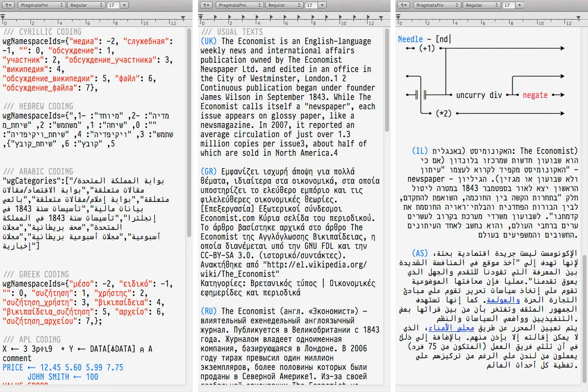Open Regular typeface dropdown in left window
This screenshot has width=588, height=392.
[x=85, y=5]
